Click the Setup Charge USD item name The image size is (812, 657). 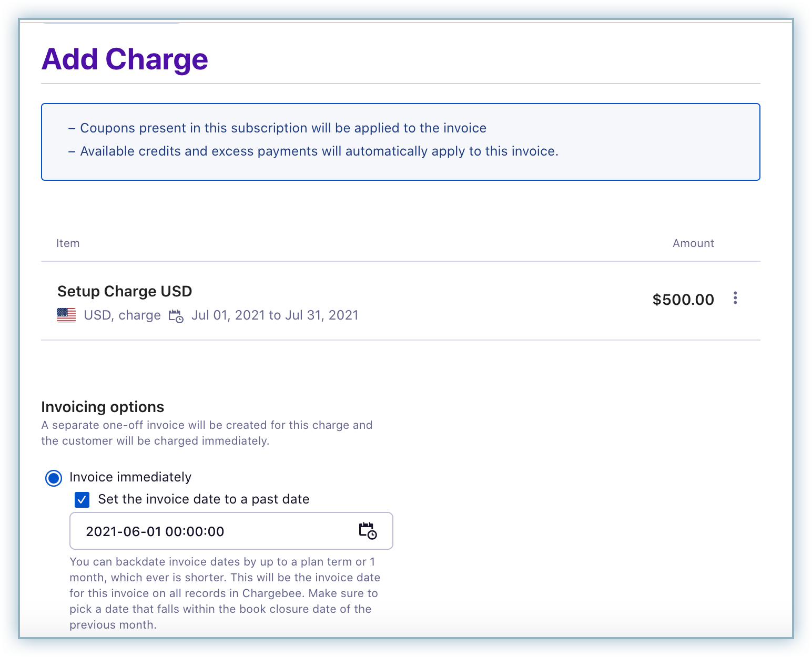(125, 291)
